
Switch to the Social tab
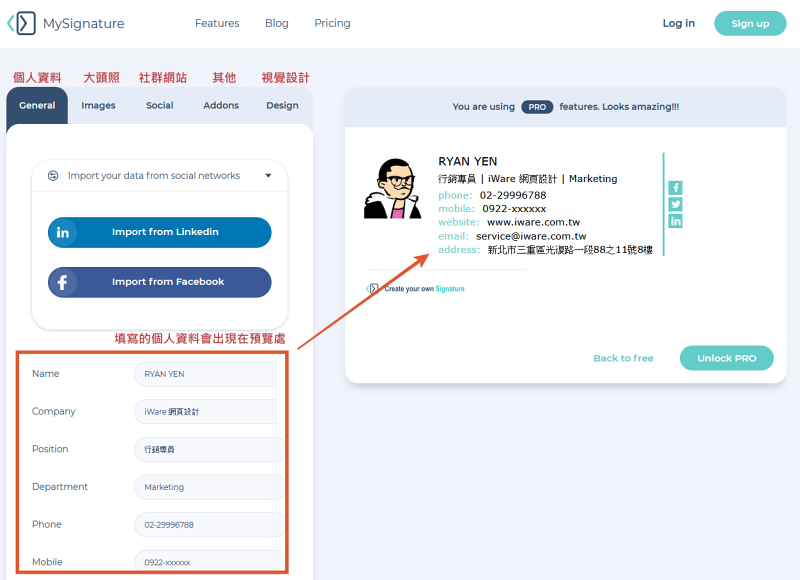(160, 106)
